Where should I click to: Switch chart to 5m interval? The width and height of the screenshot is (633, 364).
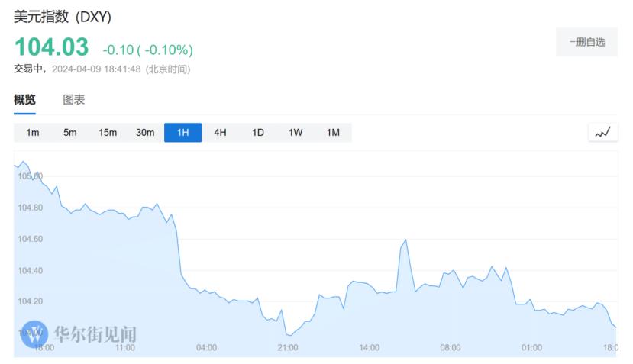pos(70,133)
